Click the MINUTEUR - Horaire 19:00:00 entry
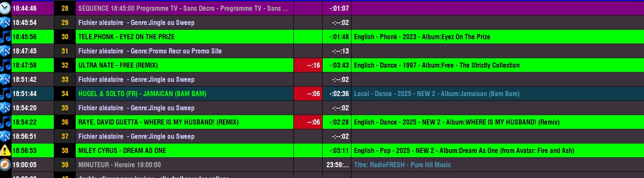 point(120,165)
